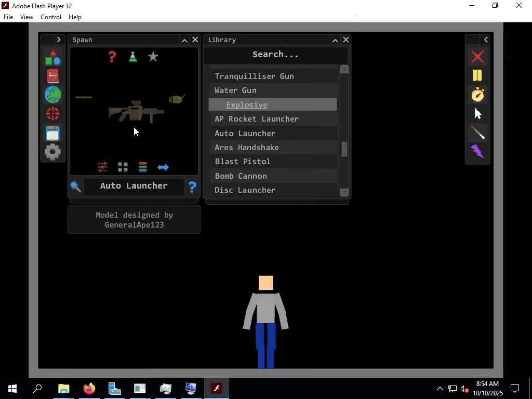Viewport: 532px width, 399px height.
Task: Select the white cursor pointer tool
Action: click(478, 114)
